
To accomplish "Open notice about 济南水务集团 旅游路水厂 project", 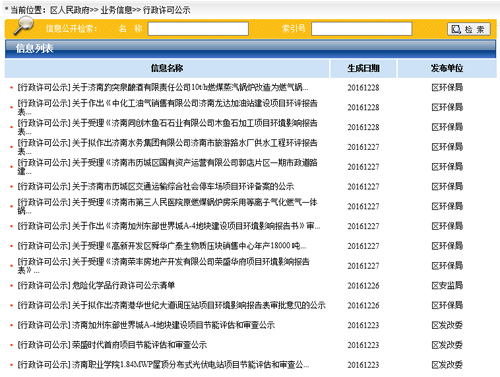I will point(167,147).
